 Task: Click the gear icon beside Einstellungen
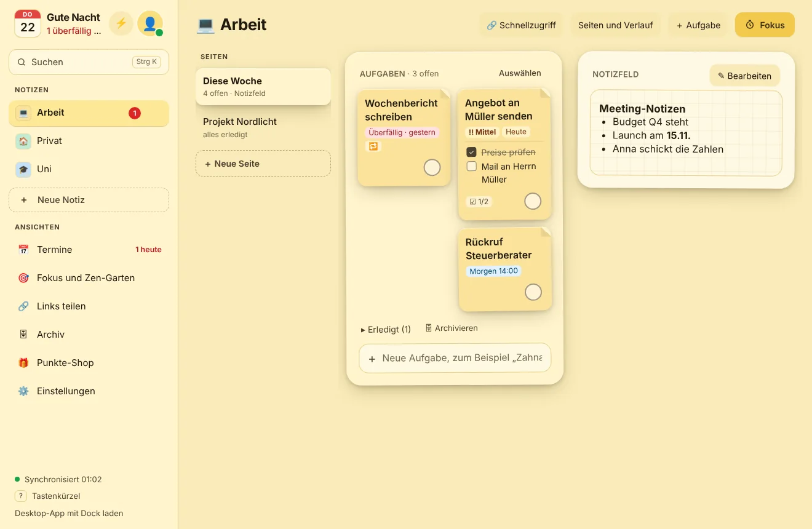tap(23, 391)
